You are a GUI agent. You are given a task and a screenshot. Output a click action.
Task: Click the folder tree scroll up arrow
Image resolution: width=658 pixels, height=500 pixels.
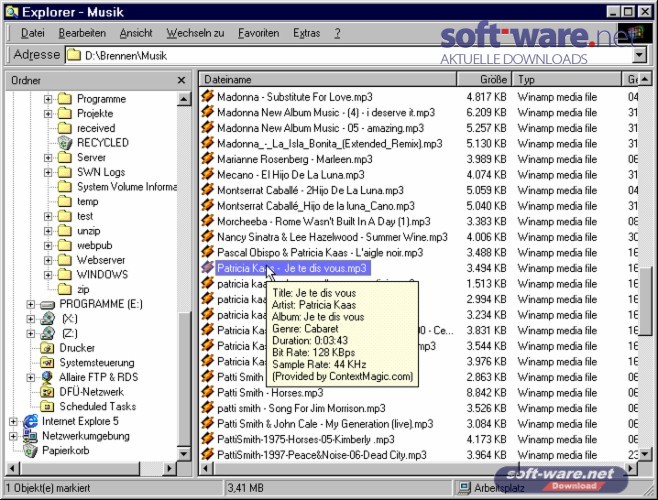(x=183, y=99)
